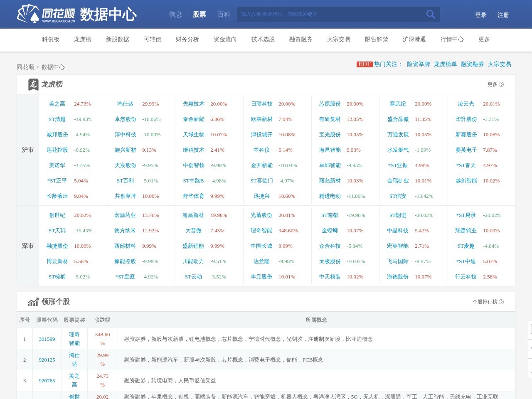The height and width of the screenshot is (399, 532).
Task: Click the 所属概念 column header
Action: click(x=316, y=320)
